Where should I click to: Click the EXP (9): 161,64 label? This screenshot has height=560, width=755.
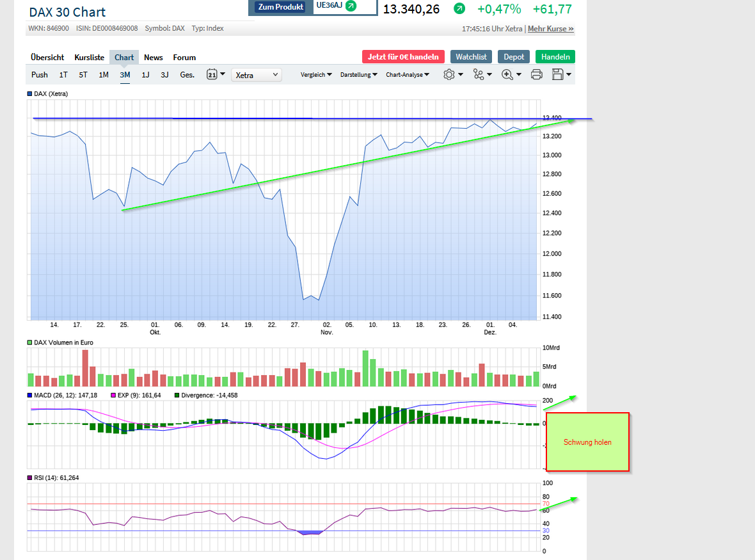tap(139, 396)
